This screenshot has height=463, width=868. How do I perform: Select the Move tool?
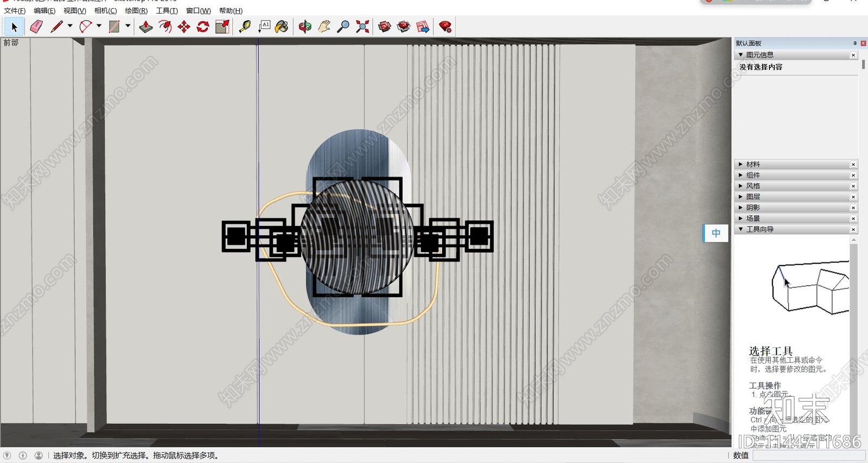(184, 27)
